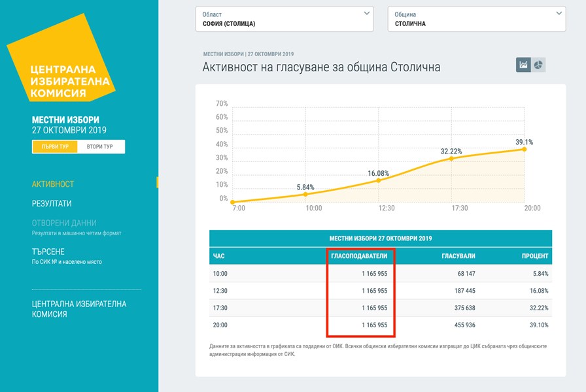Expand the Област dropdown showing София (столица)
The height and width of the screenshot is (392, 586).
(x=284, y=19)
